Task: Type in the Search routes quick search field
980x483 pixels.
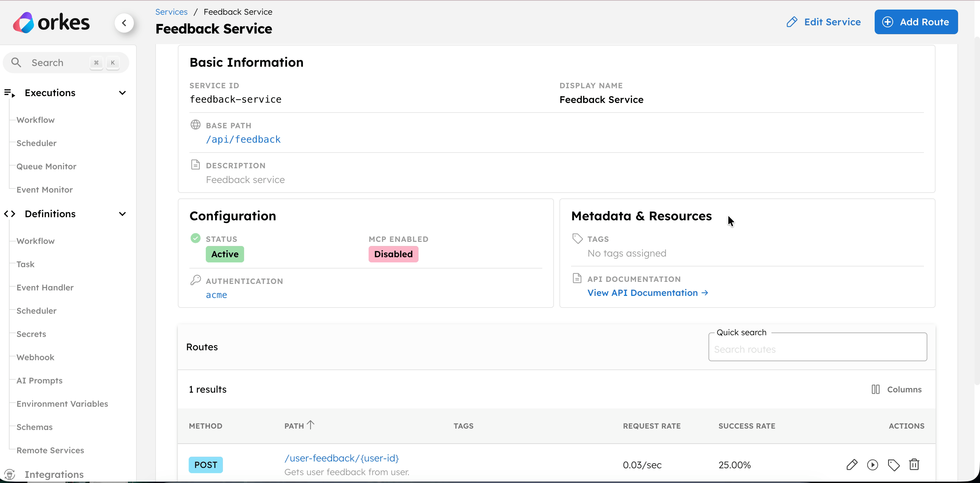Action: (817, 349)
